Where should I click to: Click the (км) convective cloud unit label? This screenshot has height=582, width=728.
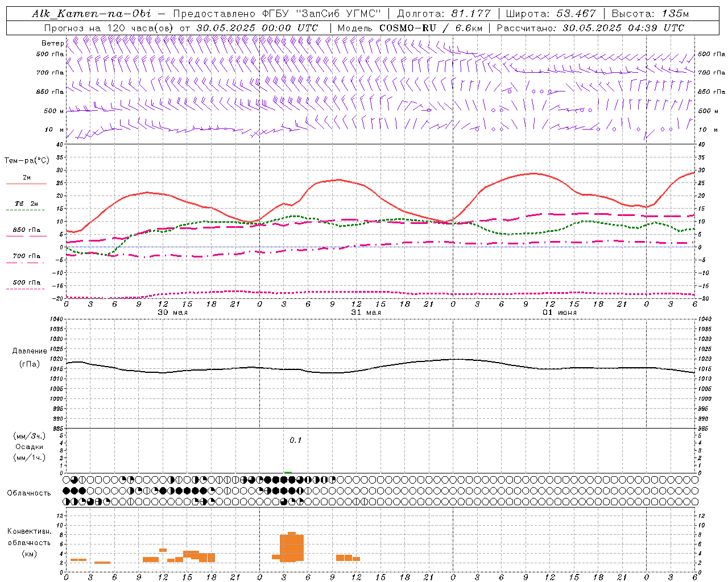pos(29,554)
